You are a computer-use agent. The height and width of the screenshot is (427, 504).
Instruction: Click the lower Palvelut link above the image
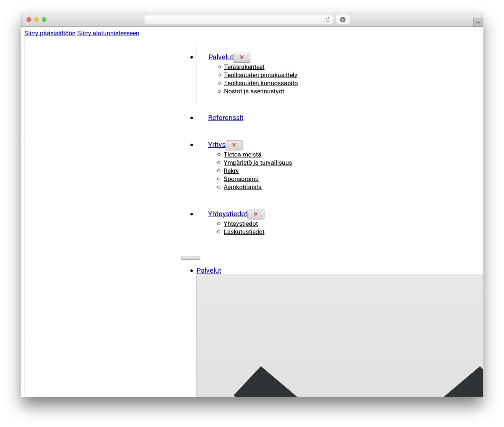209,270
